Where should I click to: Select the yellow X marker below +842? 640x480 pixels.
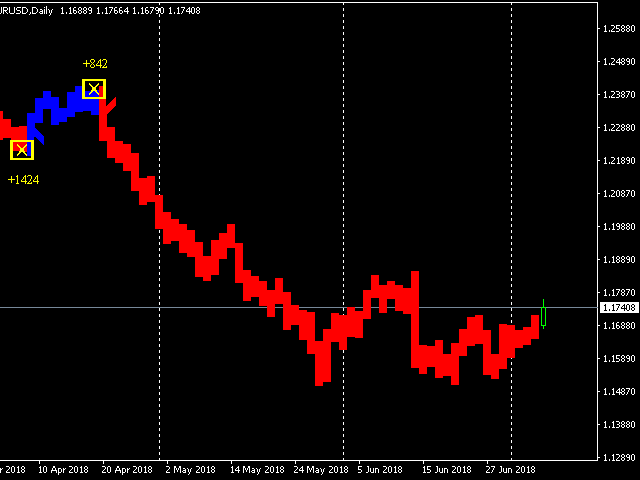tap(94, 89)
